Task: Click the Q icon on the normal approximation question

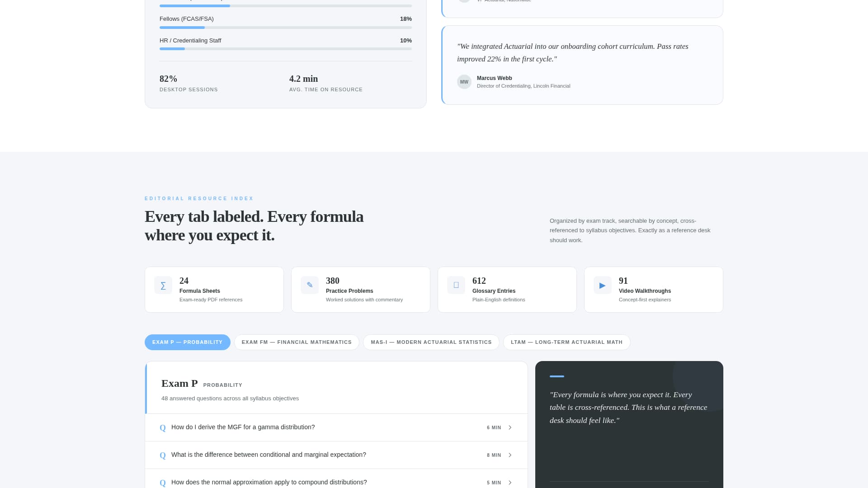Action: (x=163, y=483)
